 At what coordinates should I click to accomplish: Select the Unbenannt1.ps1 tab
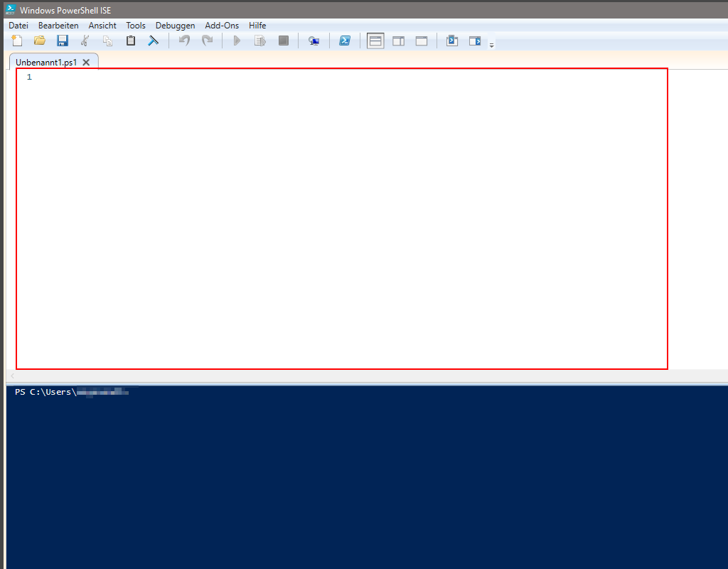pos(46,62)
